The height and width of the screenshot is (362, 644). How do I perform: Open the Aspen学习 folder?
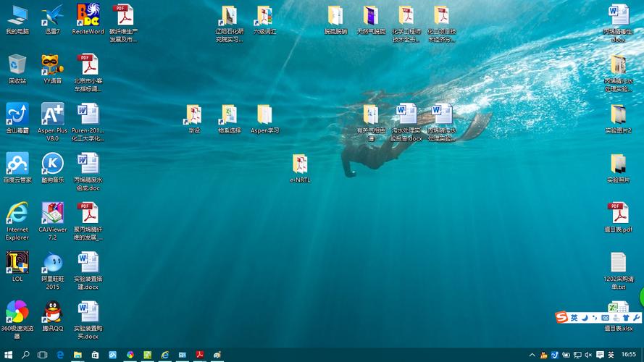pyautogui.click(x=265, y=118)
